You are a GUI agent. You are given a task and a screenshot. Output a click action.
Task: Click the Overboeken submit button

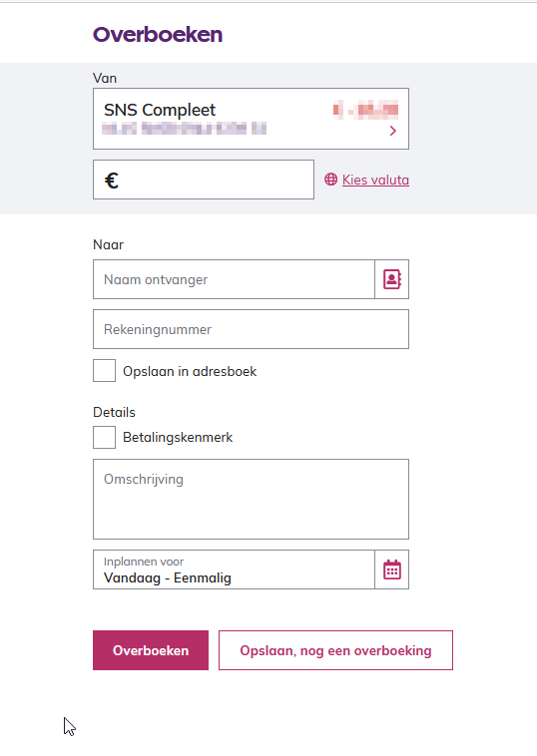click(x=151, y=650)
